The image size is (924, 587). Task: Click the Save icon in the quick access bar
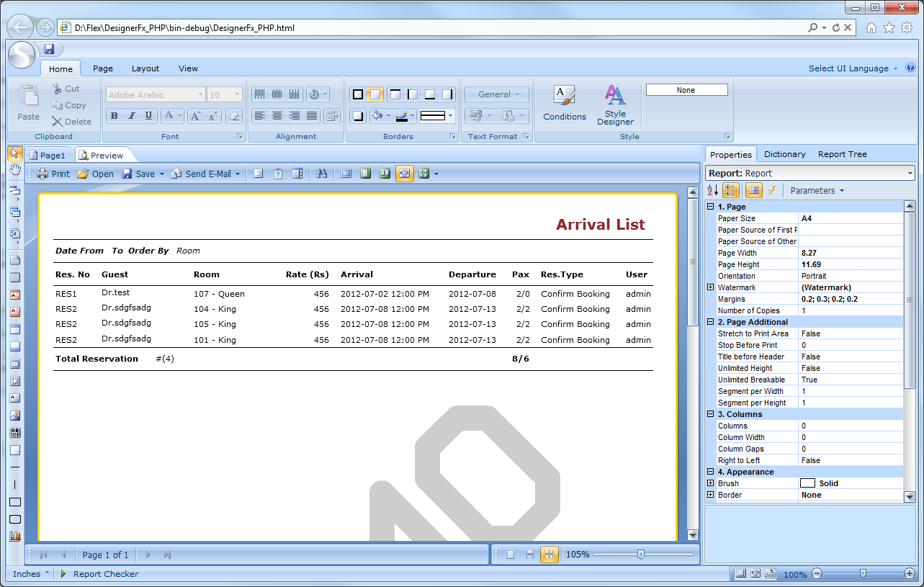point(49,49)
